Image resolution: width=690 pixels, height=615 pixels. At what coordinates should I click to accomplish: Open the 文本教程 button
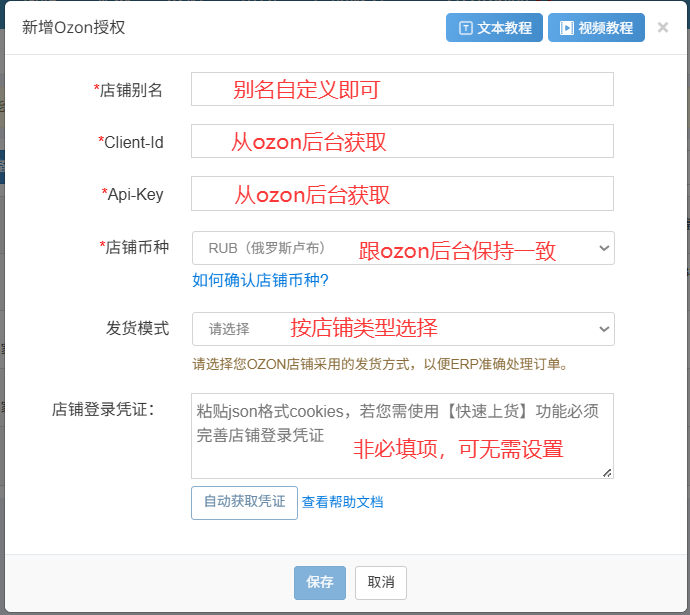(x=494, y=28)
